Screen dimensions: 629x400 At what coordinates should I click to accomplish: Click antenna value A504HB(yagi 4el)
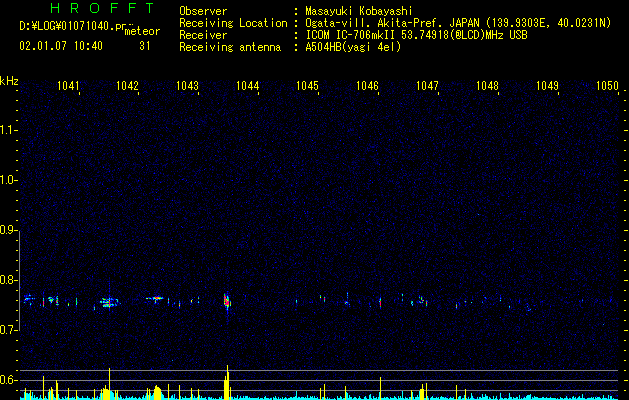[x=353, y=47]
